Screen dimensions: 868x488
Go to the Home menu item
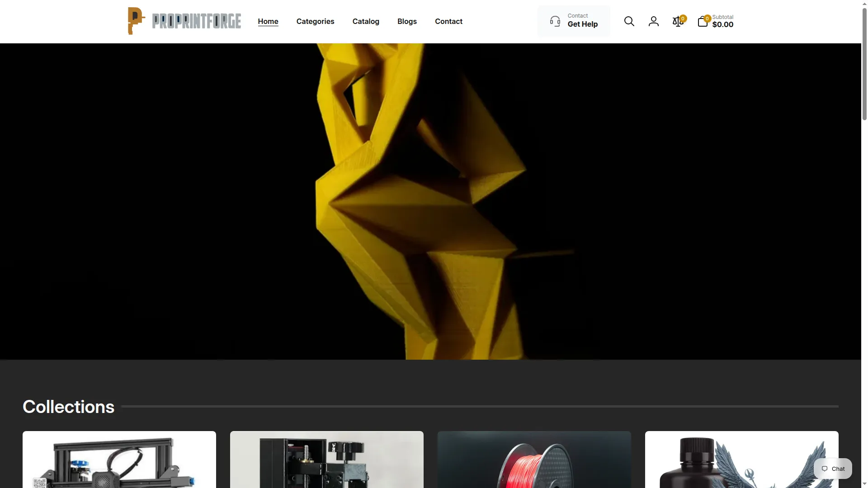268,21
